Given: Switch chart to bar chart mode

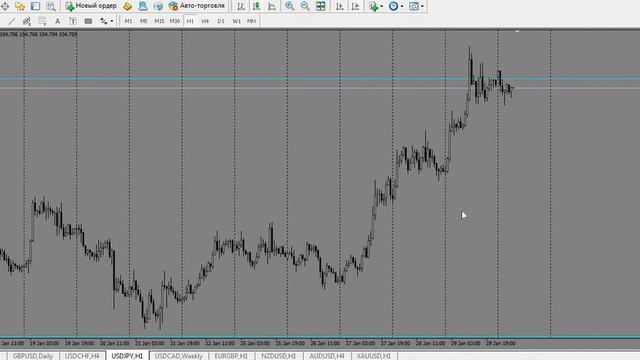Looking at the screenshot, I should tap(241, 6).
